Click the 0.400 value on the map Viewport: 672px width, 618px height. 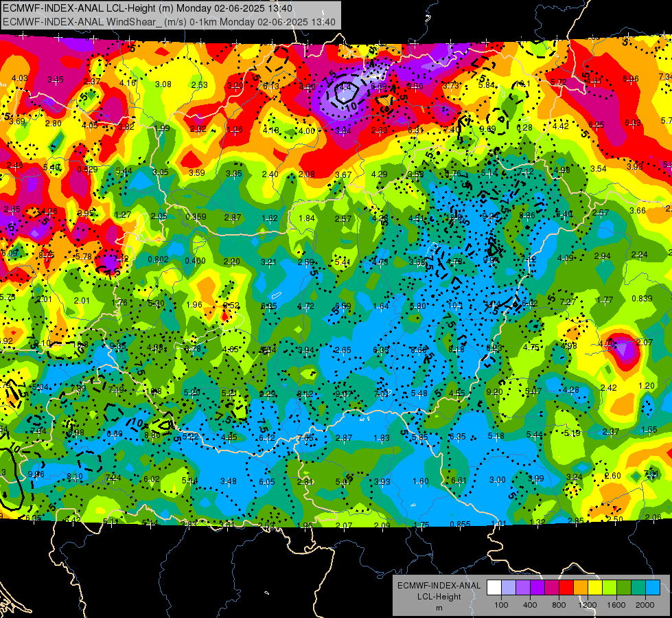point(196,261)
